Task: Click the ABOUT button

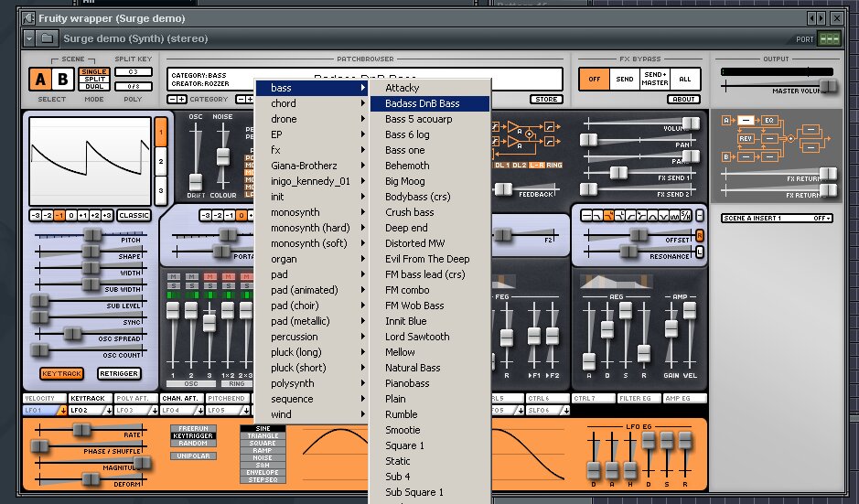Action: pyautogui.click(x=683, y=99)
